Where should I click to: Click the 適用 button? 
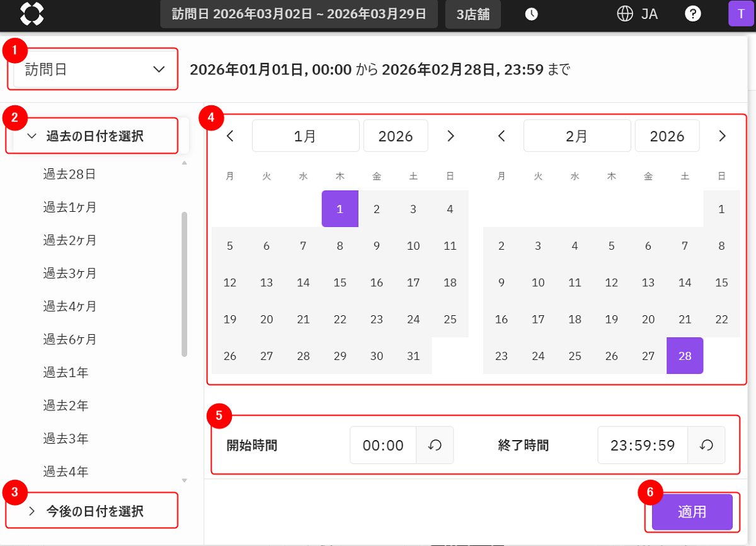click(692, 512)
